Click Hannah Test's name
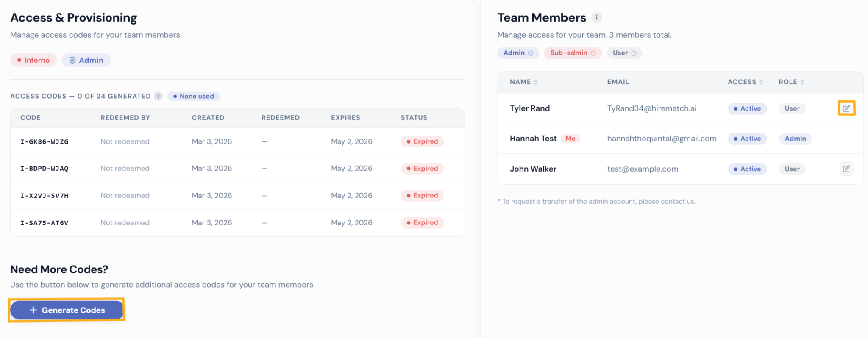The height and width of the screenshot is (338, 868). (x=533, y=139)
